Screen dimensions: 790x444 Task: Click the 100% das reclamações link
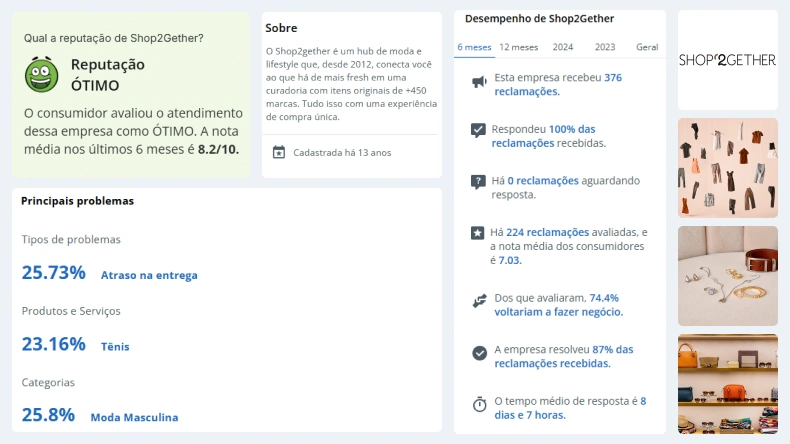coord(544,136)
